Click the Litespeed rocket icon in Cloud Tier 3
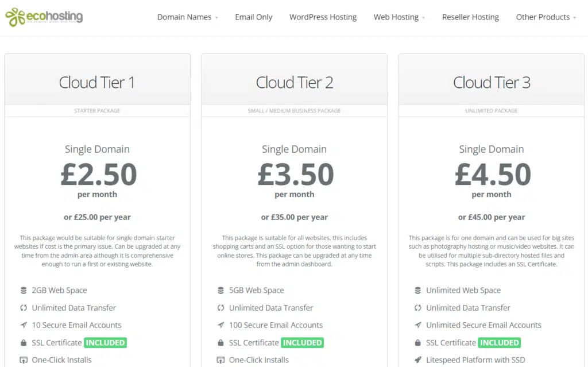This screenshot has width=588, height=367. 418,360
